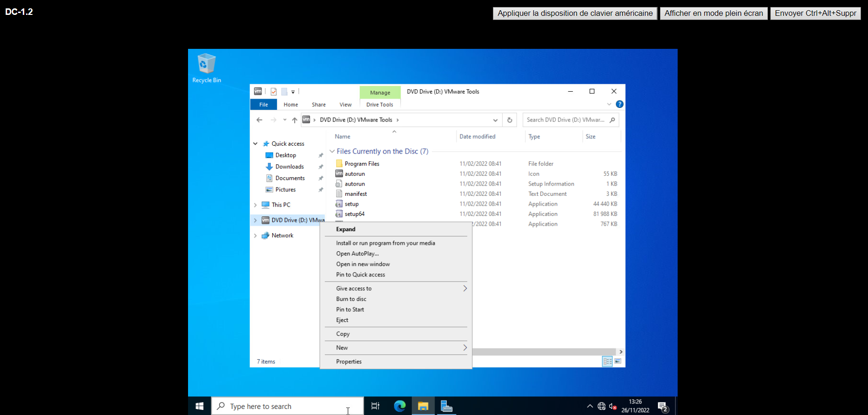This screenshot has height=415, width=868.
Task: Click the Manage contextual tab
Action: [380, 93]
